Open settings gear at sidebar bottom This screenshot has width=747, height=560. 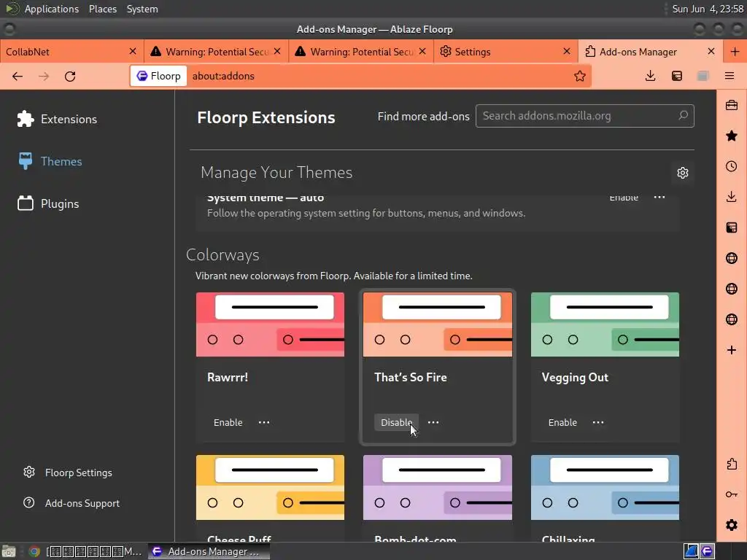point(732,525)
